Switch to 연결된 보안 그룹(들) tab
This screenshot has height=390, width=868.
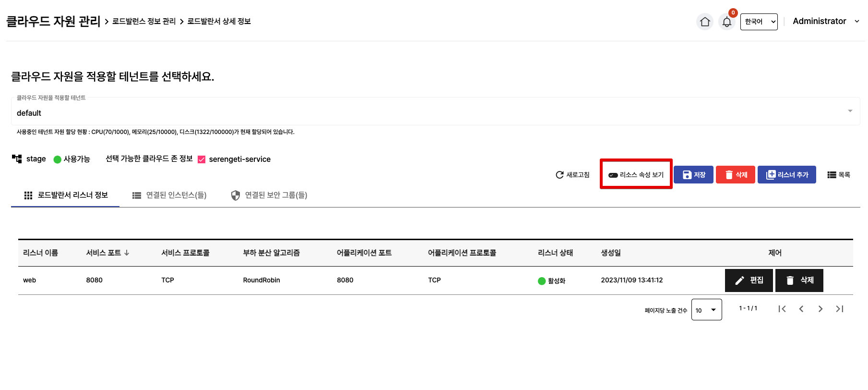[x=269, y=195]
